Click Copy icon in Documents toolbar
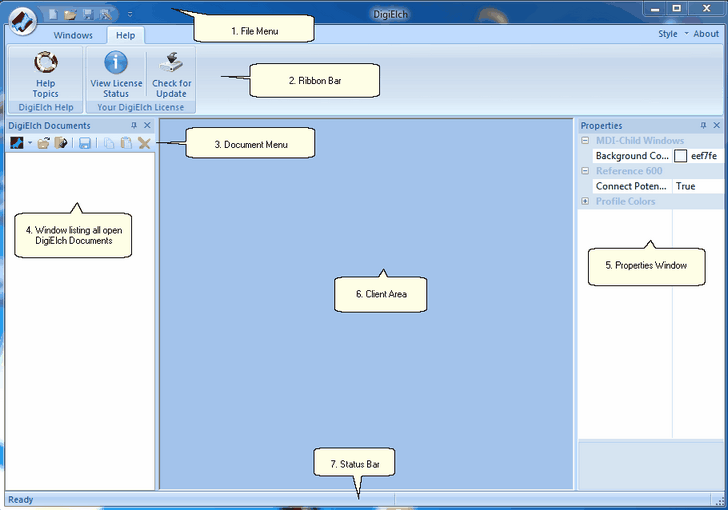728x510 pixels. point(109,143)
